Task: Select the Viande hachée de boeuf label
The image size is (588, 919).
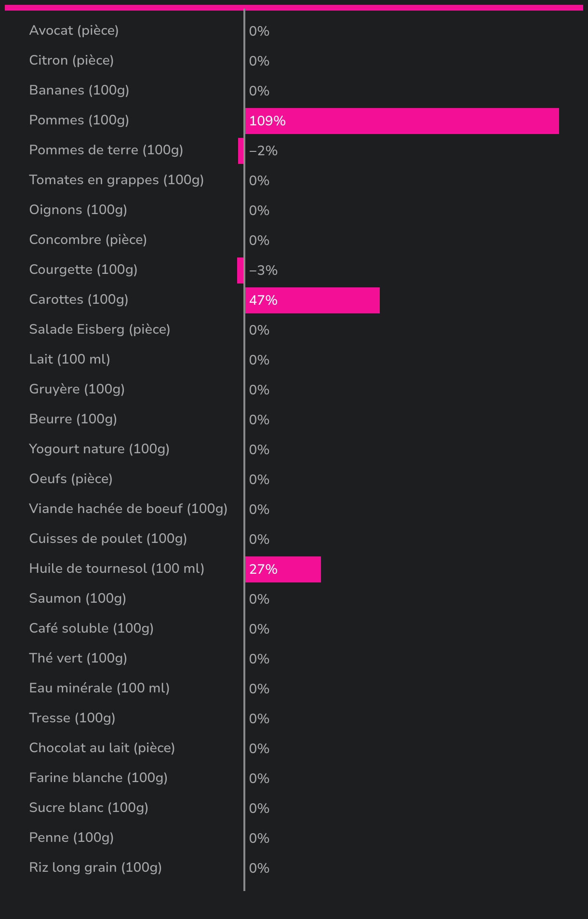Action: [x=128, y=509]
